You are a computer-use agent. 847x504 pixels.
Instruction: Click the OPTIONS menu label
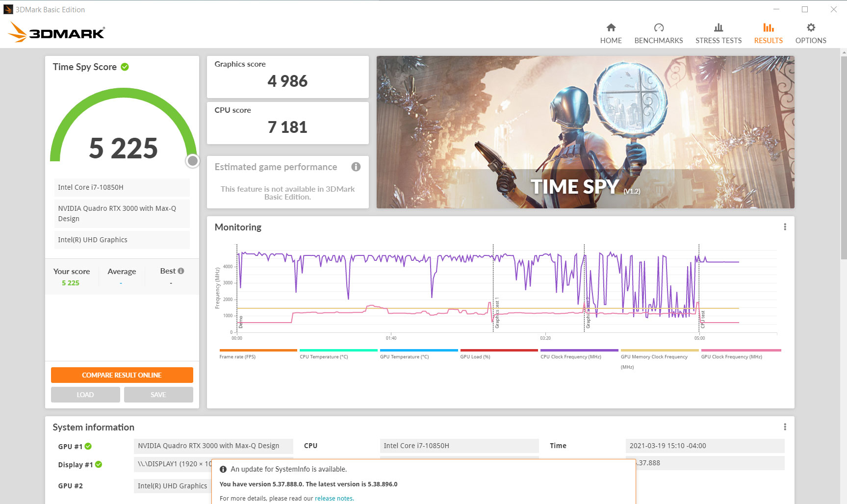coord(811,41)
